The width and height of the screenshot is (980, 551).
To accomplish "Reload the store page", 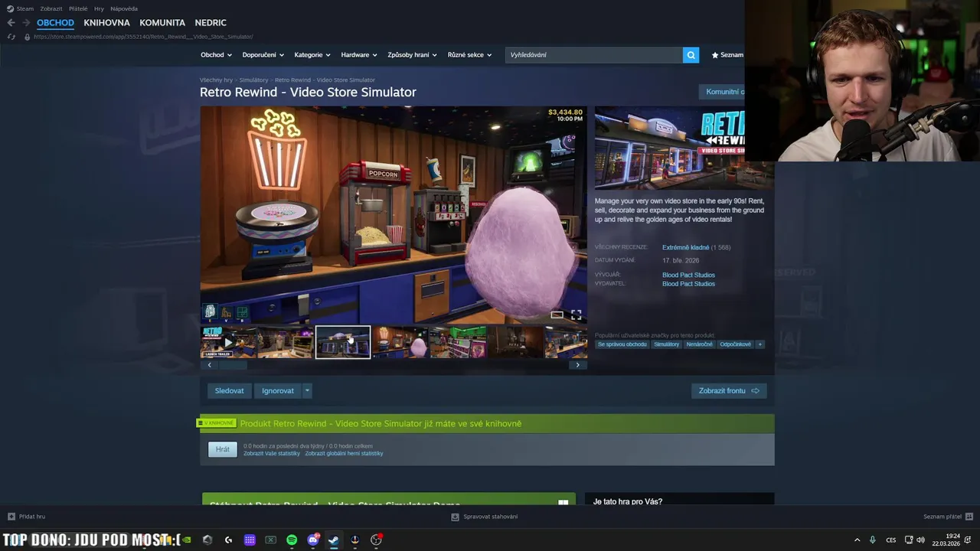I will click(x=11, y=37).
